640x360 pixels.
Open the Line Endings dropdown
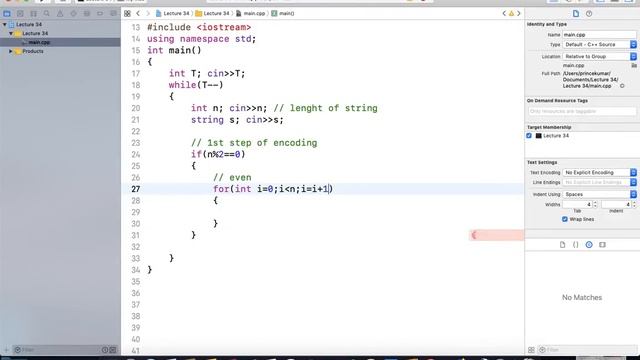600,182
